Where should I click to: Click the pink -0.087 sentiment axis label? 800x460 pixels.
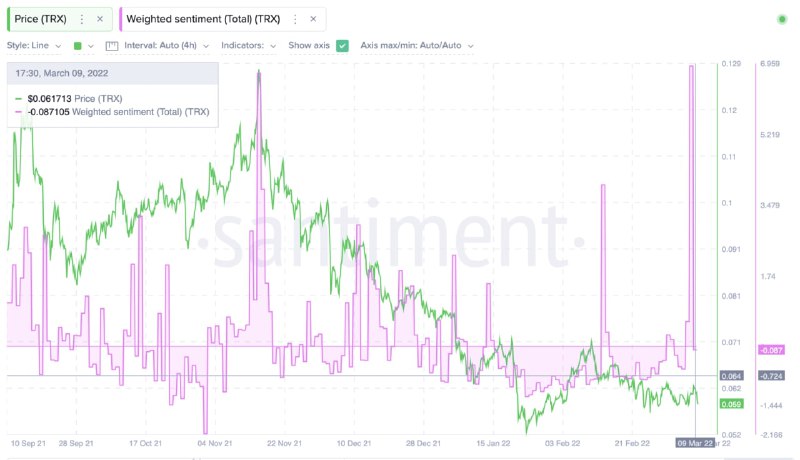(x=770, y=349)
